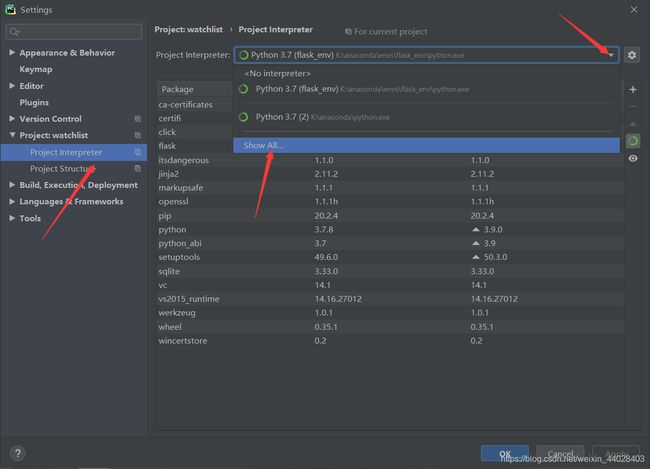Click the minus icon to uninstall package
Image resolution: width=650 pixels, height=469 pixels.
click(633, 107)
